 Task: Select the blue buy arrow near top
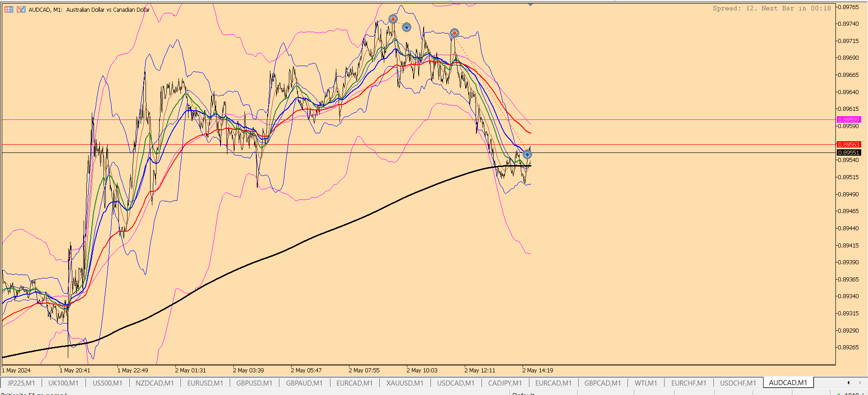click(x=406, y=28)
